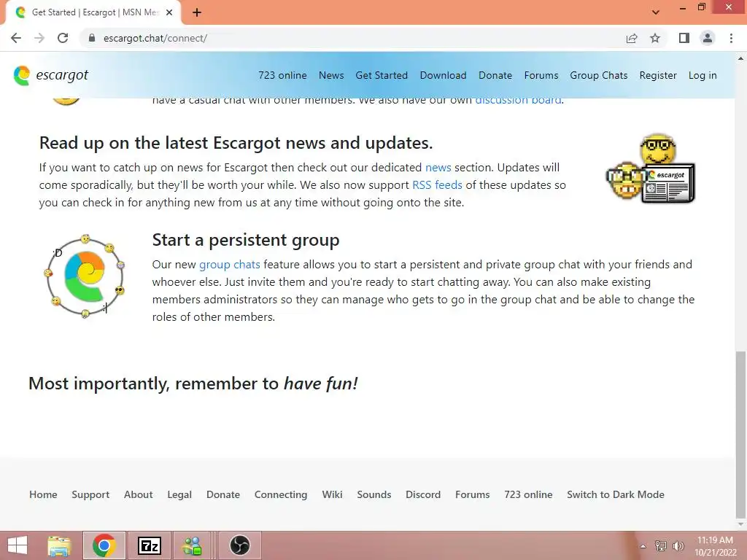
Task: Open the RSS feeds link
Action: [x=438, y=184]
